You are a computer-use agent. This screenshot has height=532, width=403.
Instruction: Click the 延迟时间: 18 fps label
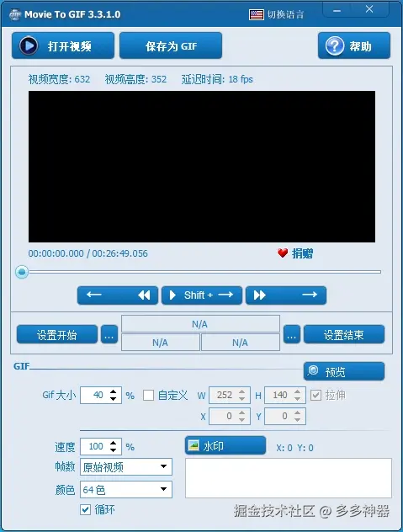tap(217, 79)
